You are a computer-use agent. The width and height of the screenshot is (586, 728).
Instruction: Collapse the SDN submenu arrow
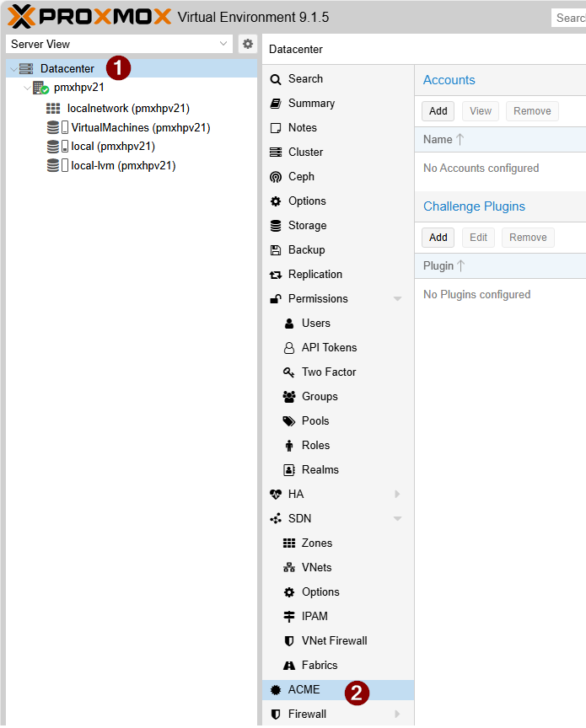click(397, 519)
